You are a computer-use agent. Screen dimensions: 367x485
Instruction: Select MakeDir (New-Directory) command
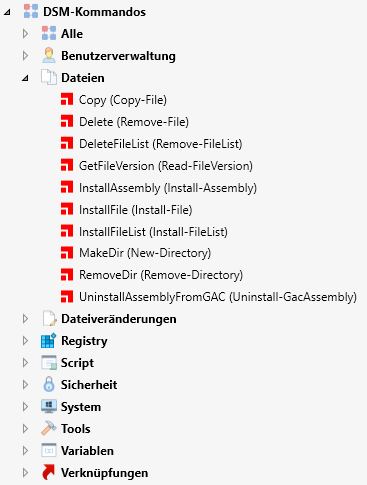click(145, 253)
